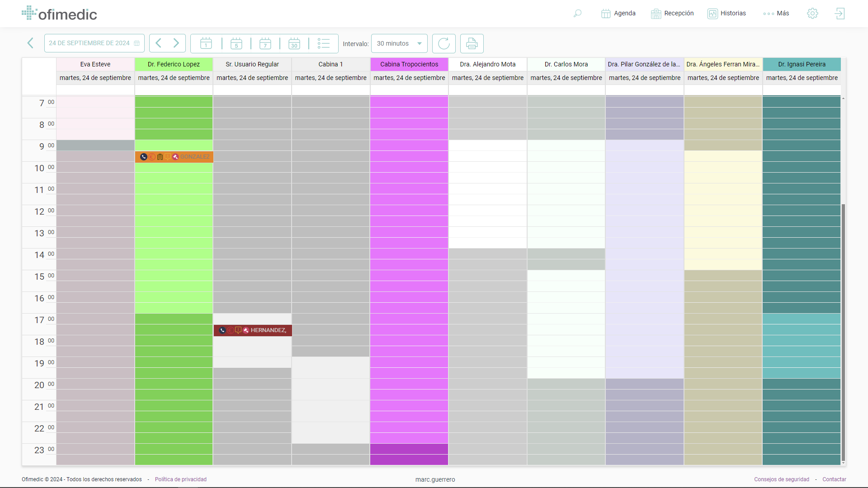Open the Política de privacidad link
Screen dimensions: 868x488
tap(180, 479)
